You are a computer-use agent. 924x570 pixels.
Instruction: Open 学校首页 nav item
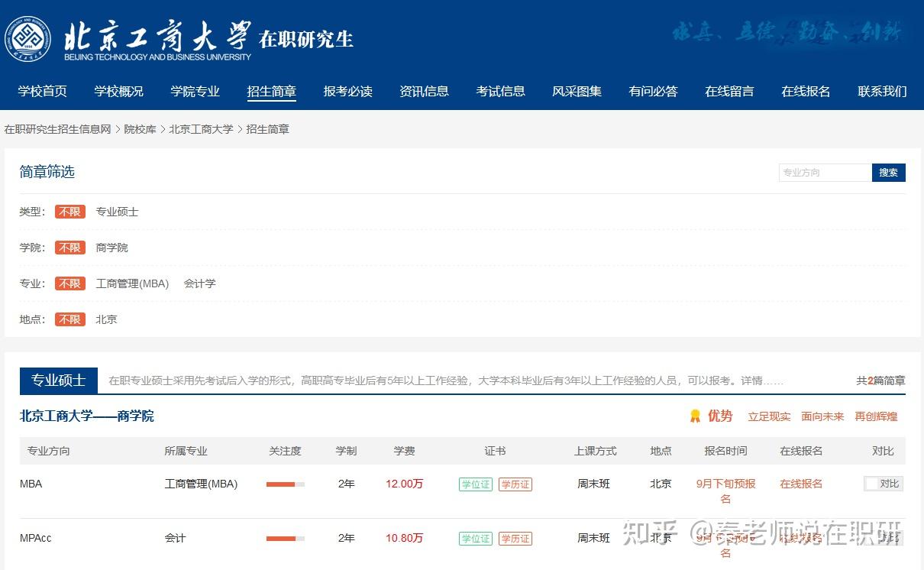coord(43,92)
